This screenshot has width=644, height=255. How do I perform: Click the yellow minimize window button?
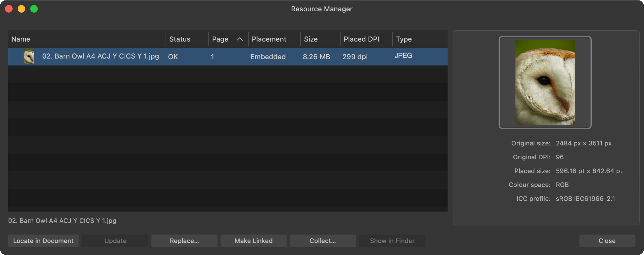21,9
